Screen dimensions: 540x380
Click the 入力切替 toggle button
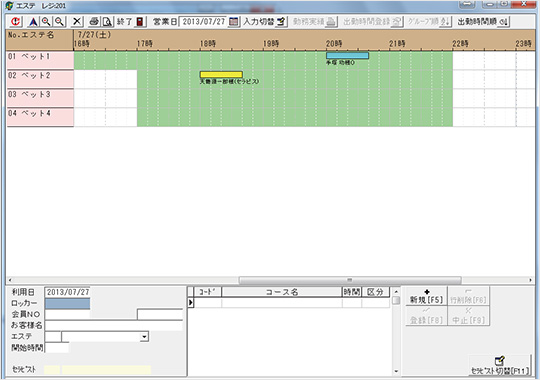click(x=265, y=21)
